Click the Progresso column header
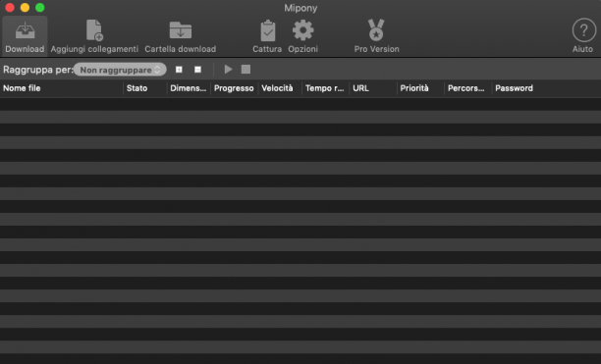The image size is (601, 364). 234,88
